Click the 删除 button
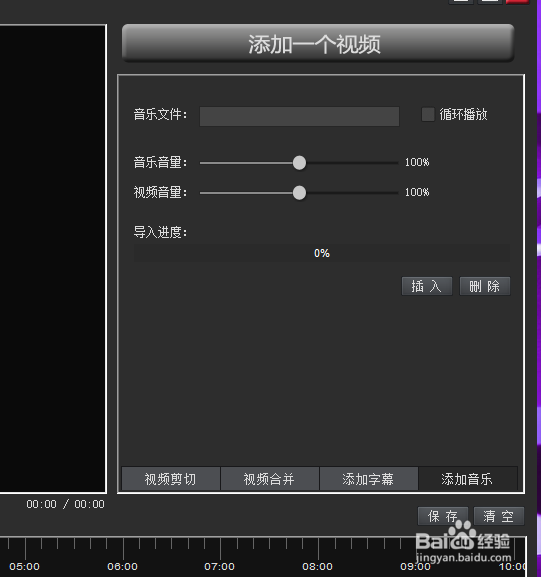The image size is (541, 577). pyautogui.click(x=485, y=286)
